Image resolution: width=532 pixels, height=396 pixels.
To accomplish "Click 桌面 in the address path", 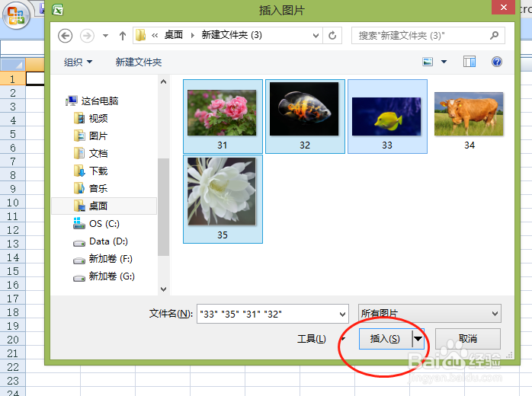I will pos(173,35).
